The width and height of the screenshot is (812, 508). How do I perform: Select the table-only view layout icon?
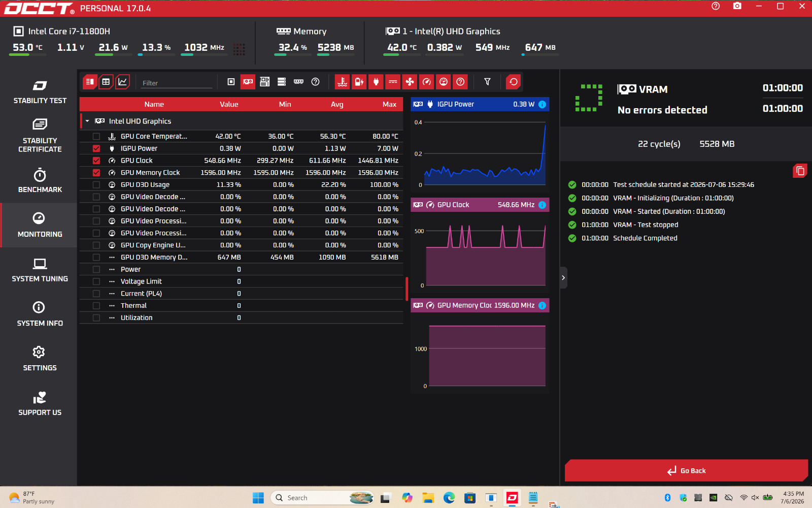click(x=106, y=82)
